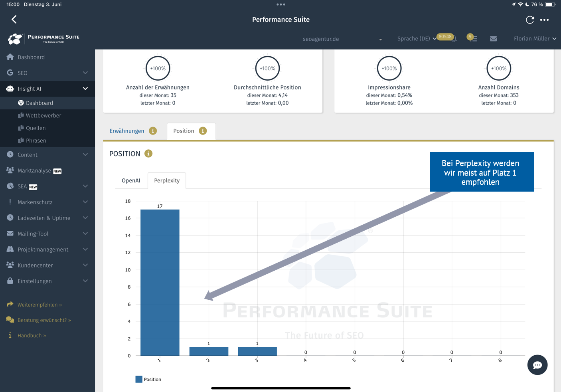Open the Beratung erwünscht? link
Image resolution: width=561 pixels, height=392 pixels.
pos(44,320)
